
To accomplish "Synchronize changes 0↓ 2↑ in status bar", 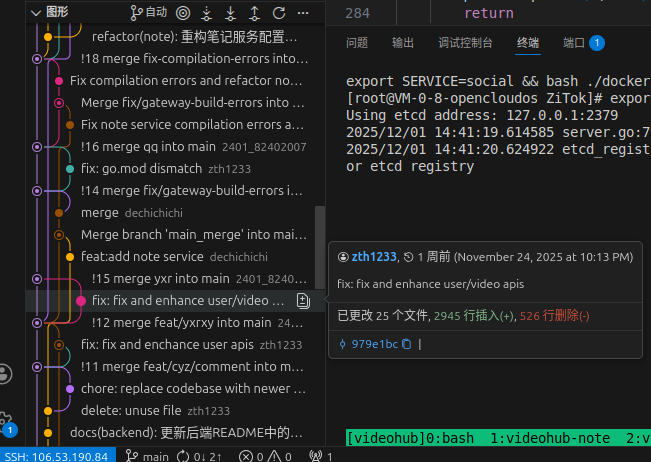I will pos(199,456).
